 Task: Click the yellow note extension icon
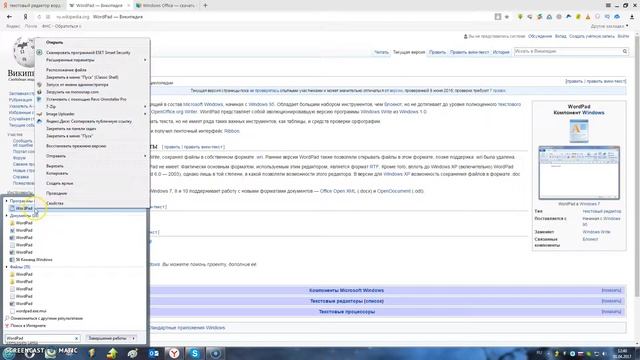point(578,17)
